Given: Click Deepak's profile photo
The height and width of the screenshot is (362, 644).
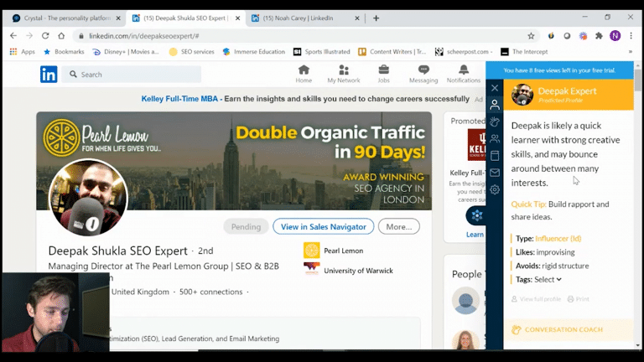Looking at the screenshot, I should pos(88,198).
